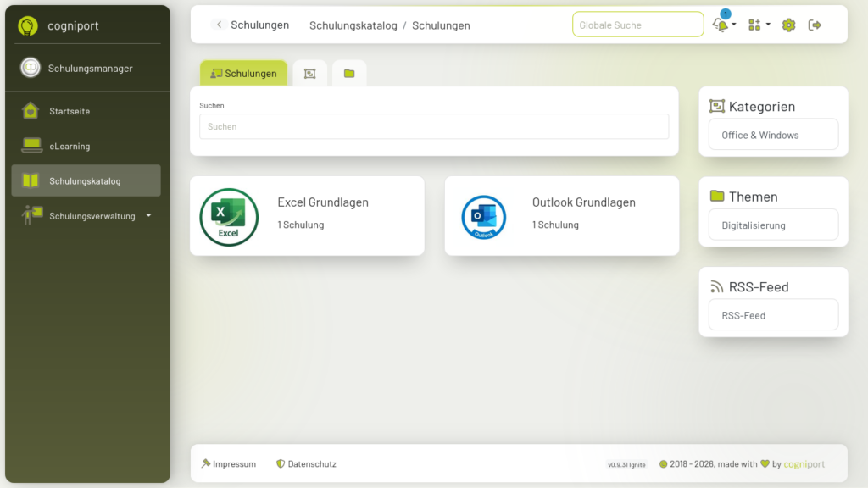Viewport: 868px width, 488px height.
Task: Click the Schulungsverwaltung trainer icon
Action: coord(32,214)
